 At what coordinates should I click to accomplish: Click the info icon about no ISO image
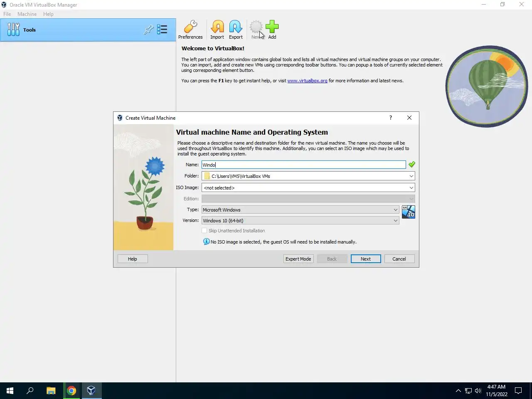(x=206, y=241)
